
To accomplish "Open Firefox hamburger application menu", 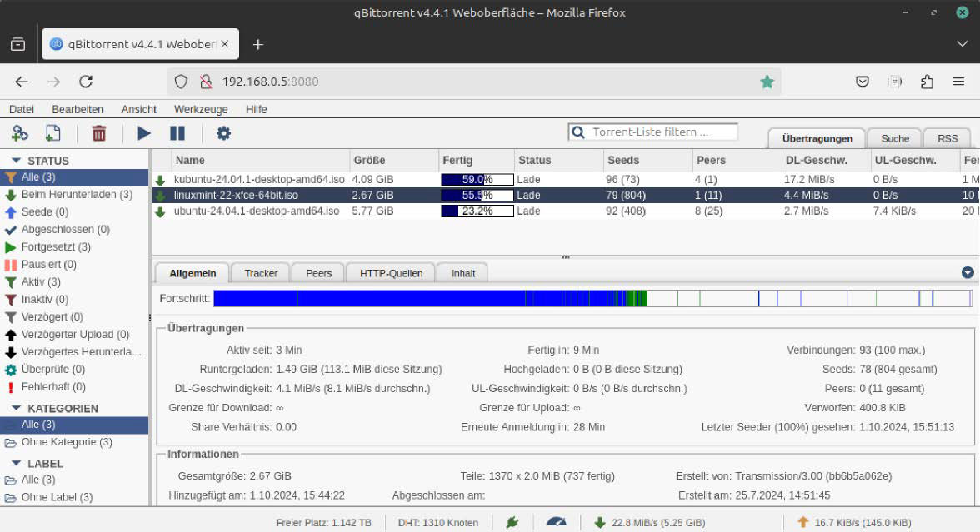I will click(958, 82).
